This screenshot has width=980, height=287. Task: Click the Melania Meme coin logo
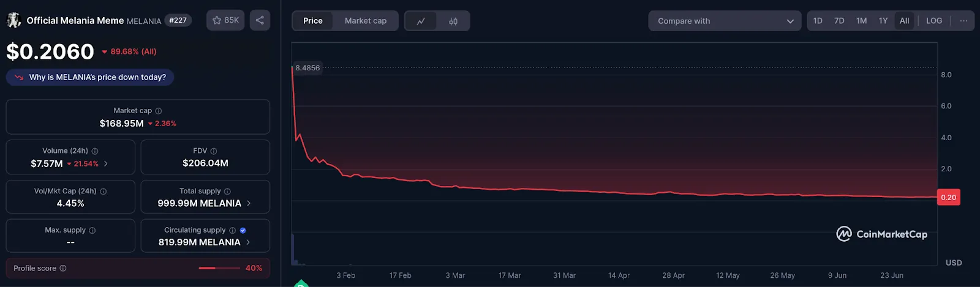(13, 20)
